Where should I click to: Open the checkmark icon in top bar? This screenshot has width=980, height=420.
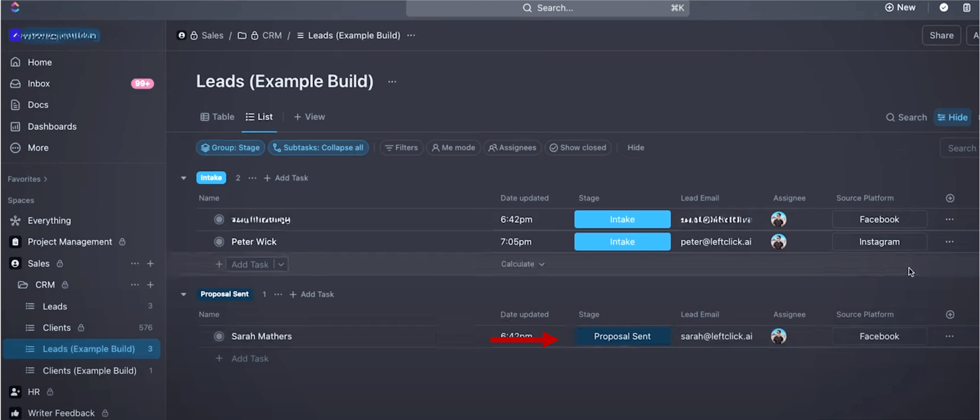coord(943,7)
